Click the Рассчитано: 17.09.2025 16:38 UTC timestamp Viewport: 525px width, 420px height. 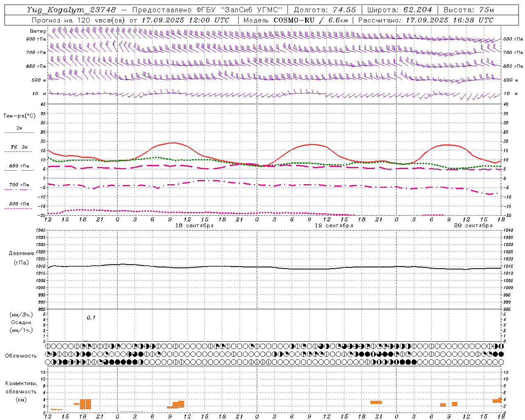tap(426, 20)
